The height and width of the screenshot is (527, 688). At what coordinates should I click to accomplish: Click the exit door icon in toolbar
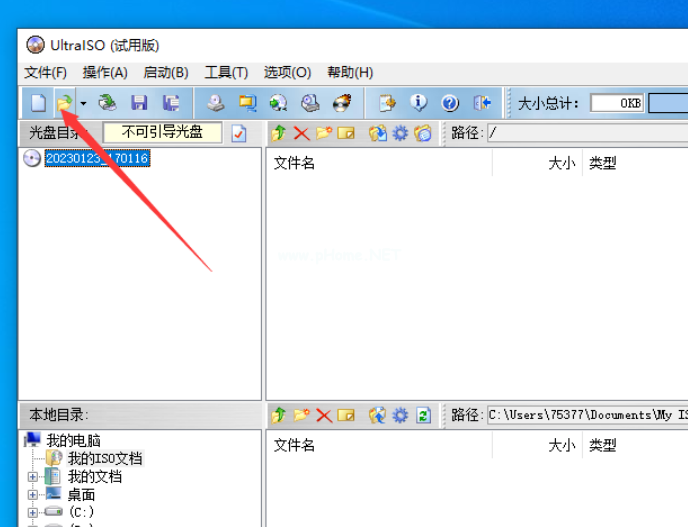point(482,103)
